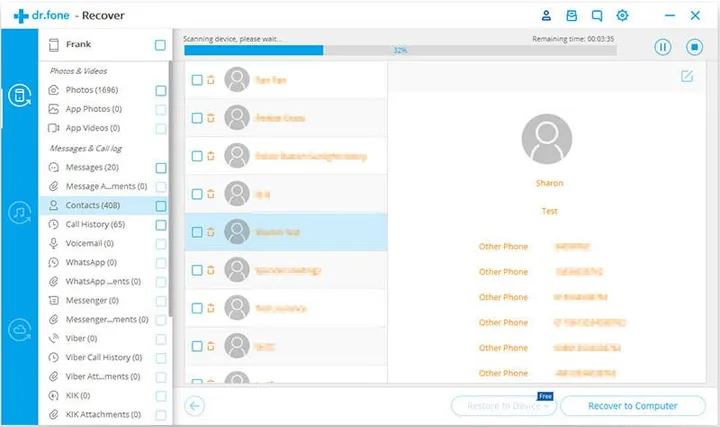
Task: Click the avatar of the highlighted contact row
Action: click(x=236, y=231)
